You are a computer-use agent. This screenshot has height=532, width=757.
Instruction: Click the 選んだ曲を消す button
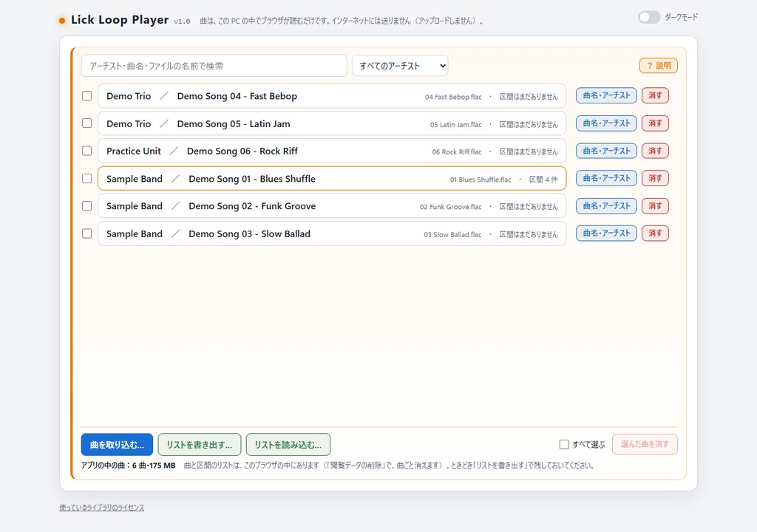pos(645,444)
